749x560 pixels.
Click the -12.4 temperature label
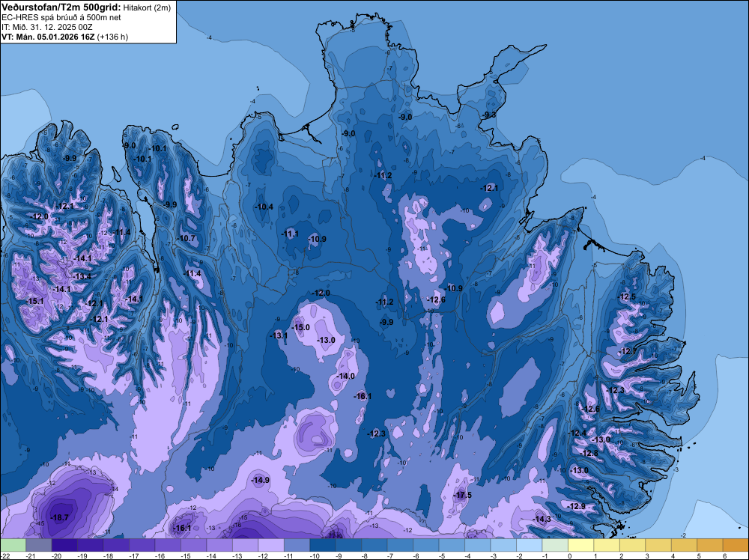577,433
